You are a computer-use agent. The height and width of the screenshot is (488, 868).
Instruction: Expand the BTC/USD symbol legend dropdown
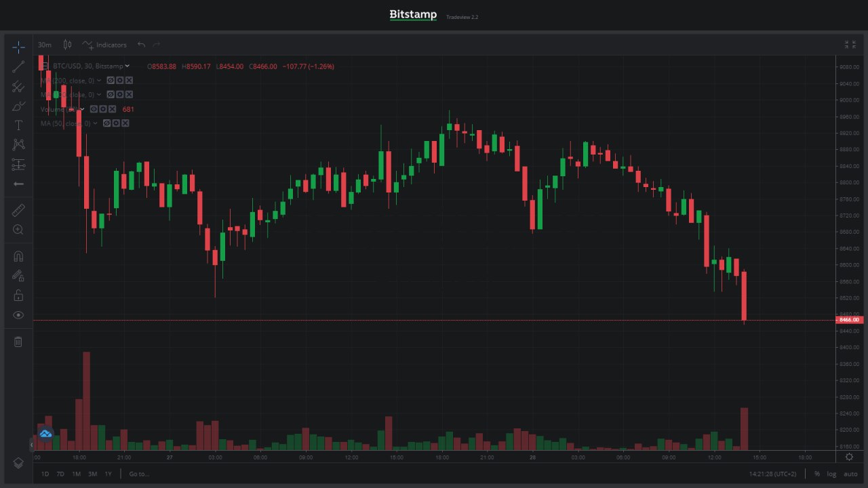click(x=127, y=66)
